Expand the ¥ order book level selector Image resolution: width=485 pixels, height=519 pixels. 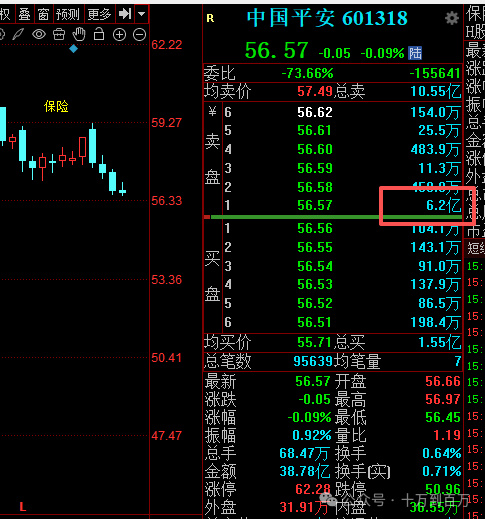point(212,111)
